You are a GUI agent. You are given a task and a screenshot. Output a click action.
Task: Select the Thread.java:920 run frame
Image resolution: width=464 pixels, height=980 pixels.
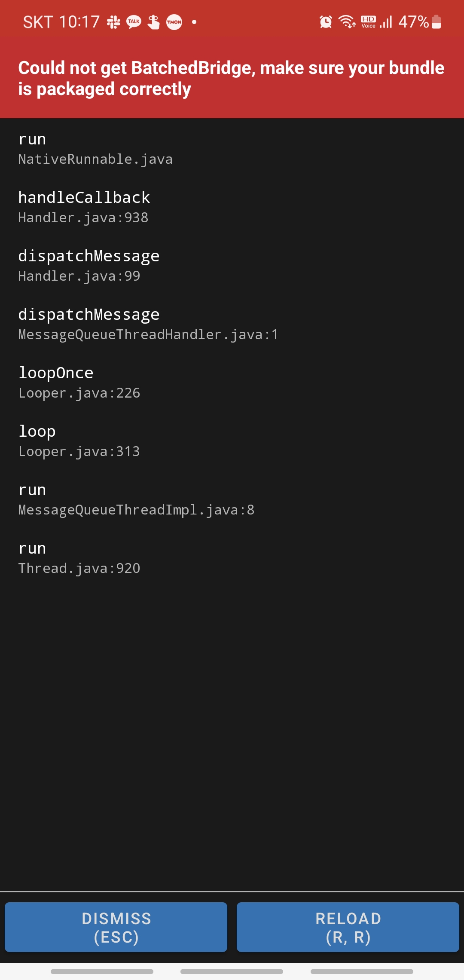pyautogui.click(x=232, y=558)
